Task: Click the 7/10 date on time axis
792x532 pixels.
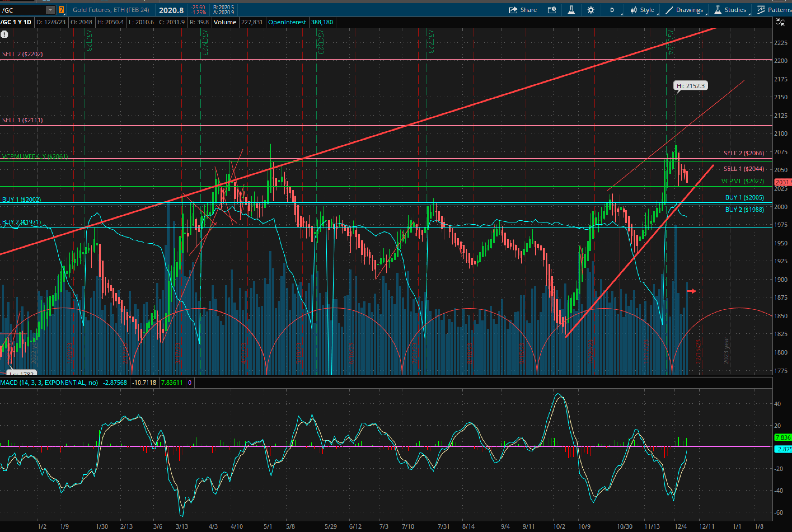Action: [x=408, y=527]
